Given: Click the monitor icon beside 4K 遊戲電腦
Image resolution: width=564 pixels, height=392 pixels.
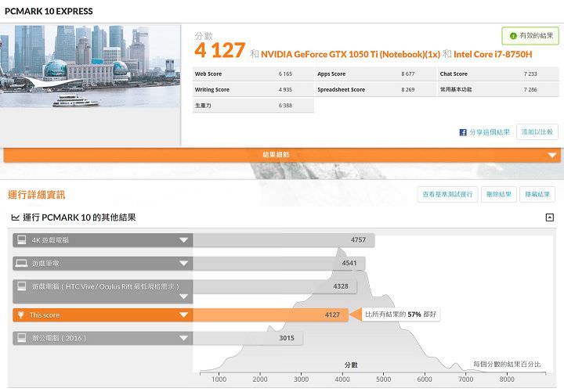Looking at the screenshot, I should [x=20, y=240].
